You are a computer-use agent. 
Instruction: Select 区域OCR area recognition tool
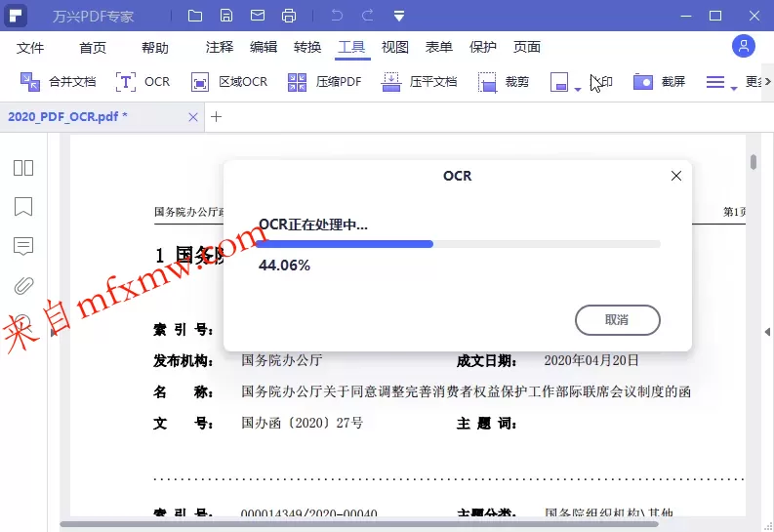[229, 81]
